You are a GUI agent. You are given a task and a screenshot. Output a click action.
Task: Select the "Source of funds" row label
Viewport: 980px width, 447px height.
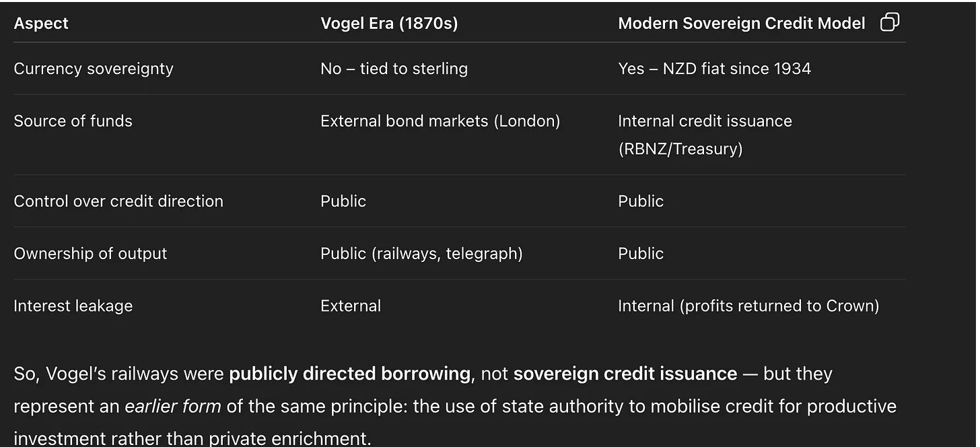pos(73,121)
